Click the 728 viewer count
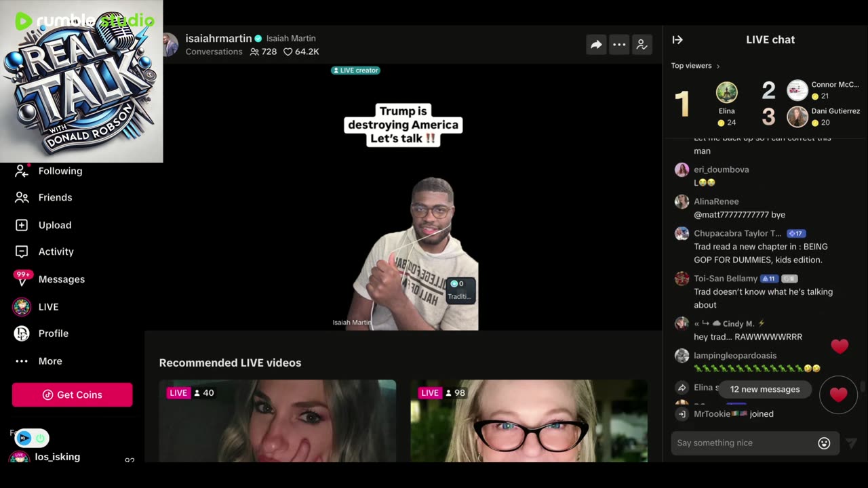868x488 pixels. pyautogui.click(x=263, y=52)
